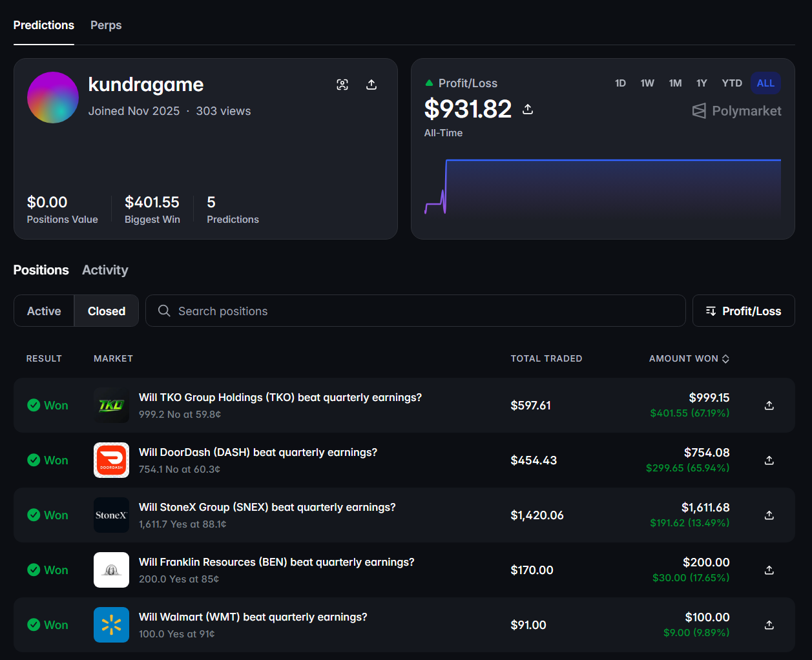Click the $200.00 amount won value
The image size is (812, 660).
pos(706,562)
